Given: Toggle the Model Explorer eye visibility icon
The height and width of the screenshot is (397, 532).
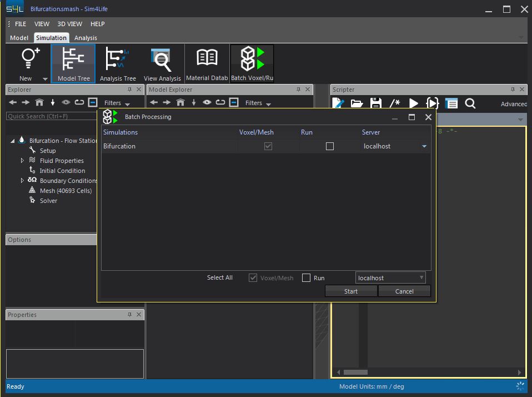Looking at the screenshot, I should coord(207,102).
